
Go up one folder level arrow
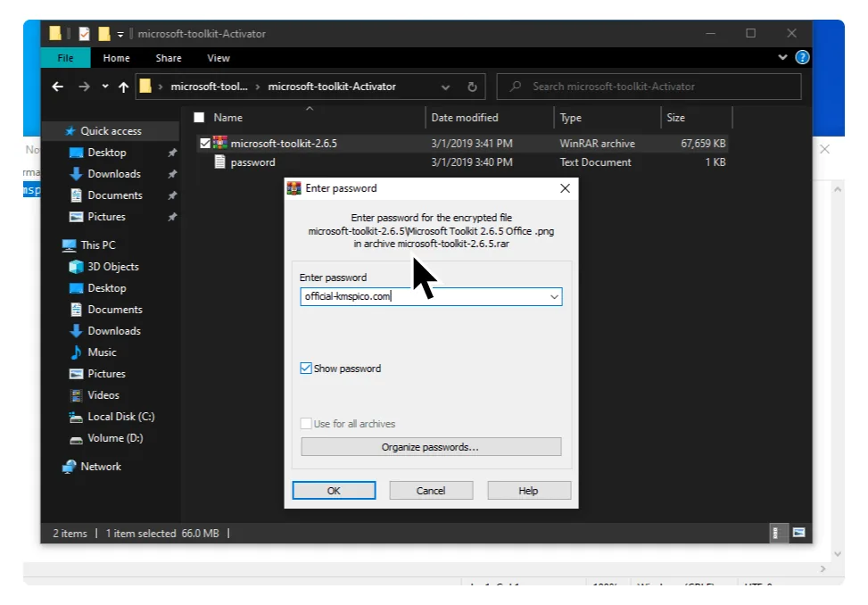[123, 87]
